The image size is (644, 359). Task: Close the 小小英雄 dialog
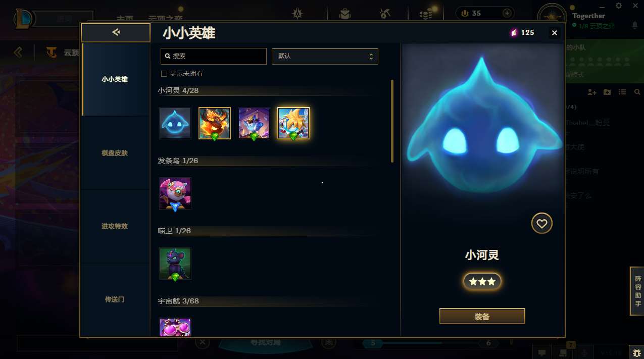[555, 33]
